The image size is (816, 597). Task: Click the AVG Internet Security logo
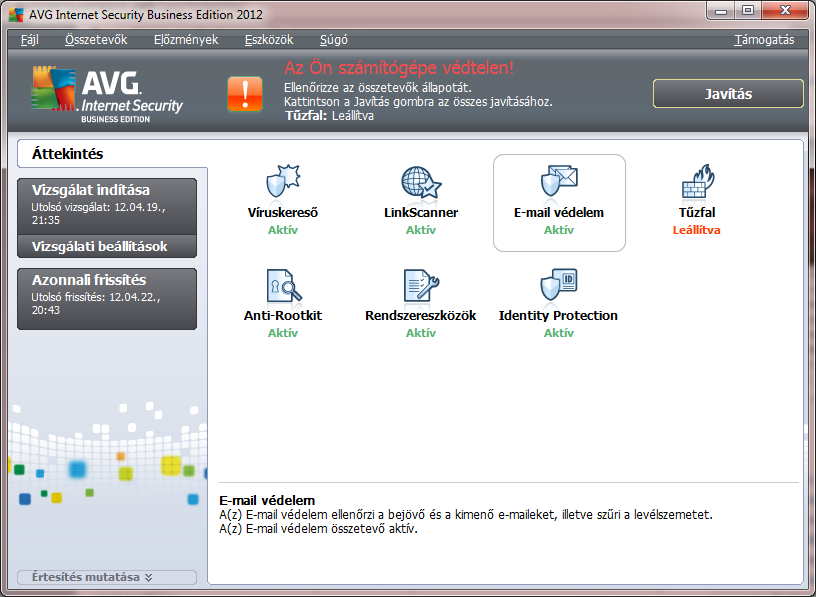(x=107, y=94)
